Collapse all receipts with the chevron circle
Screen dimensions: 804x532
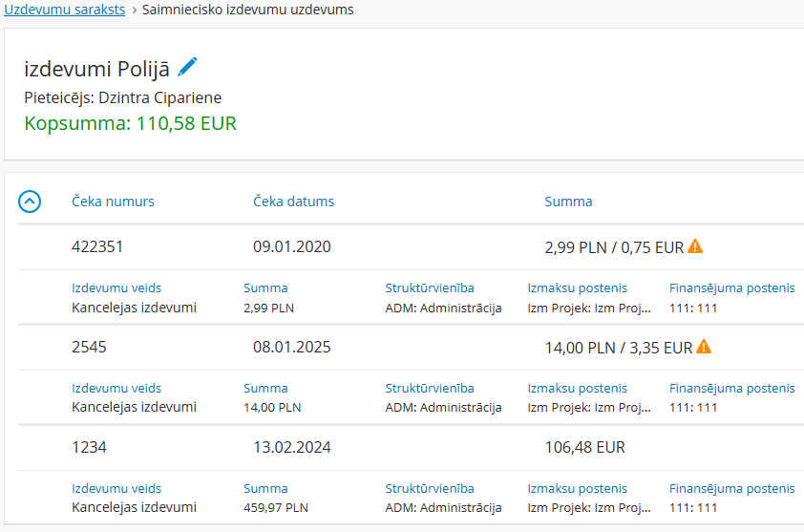tap(31, 202)
